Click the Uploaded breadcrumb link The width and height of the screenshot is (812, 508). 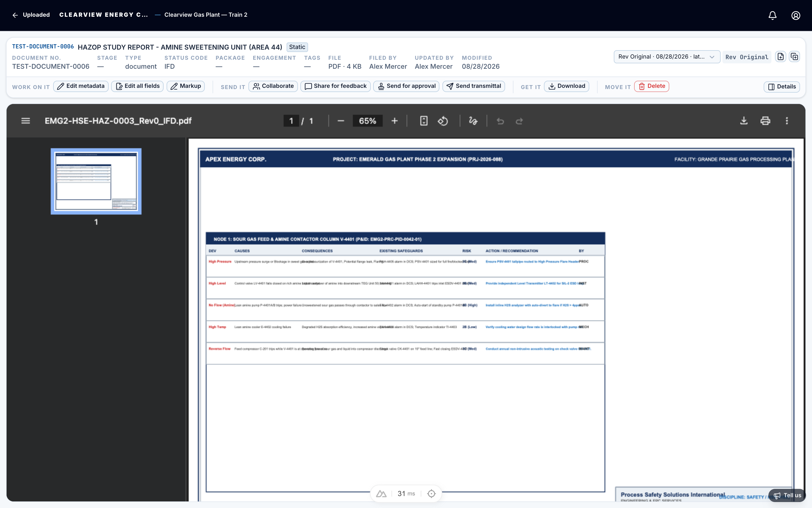click(x=36, y=15)
